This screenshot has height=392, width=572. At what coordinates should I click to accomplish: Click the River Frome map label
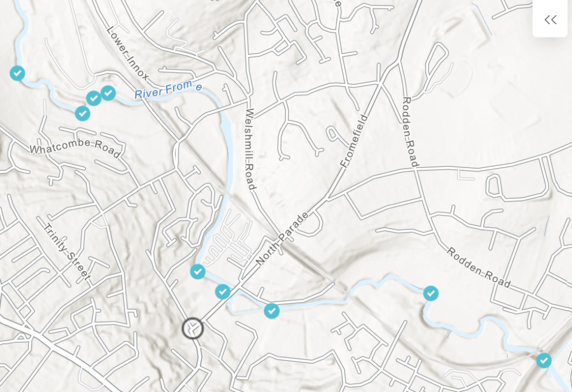click(x=168, y=89)
